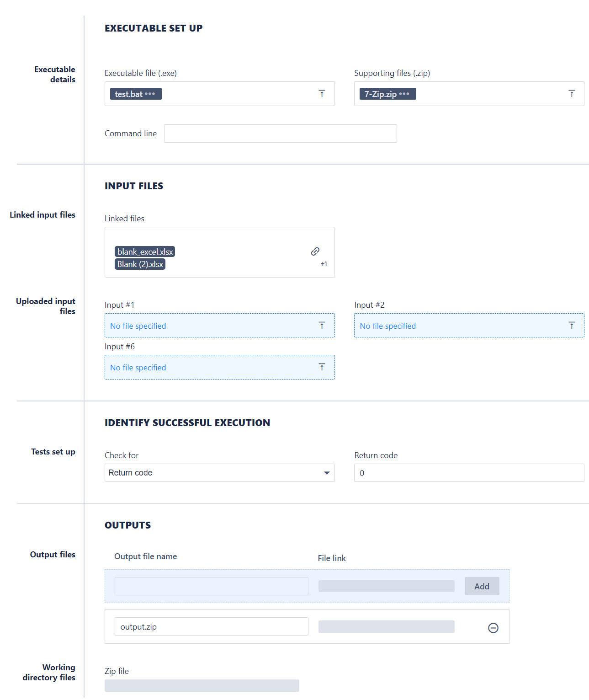Click the link icon in Linked files

tap(315, 251)
